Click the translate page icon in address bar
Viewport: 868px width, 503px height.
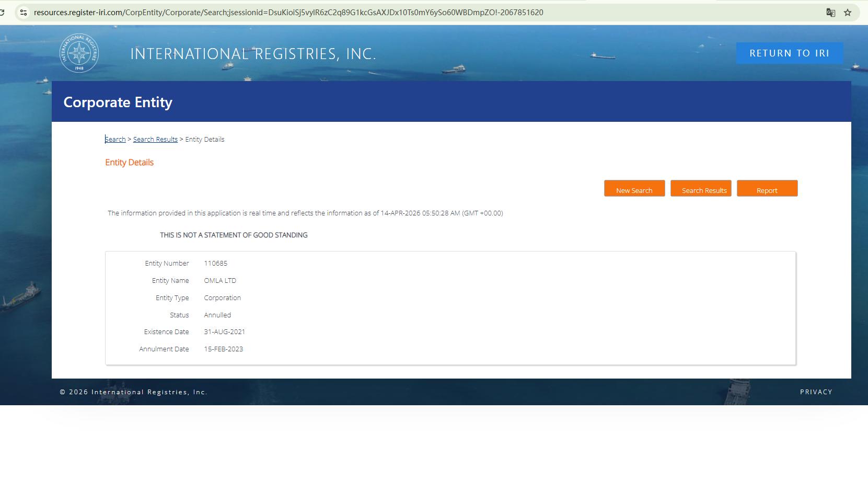pos(830,13)
